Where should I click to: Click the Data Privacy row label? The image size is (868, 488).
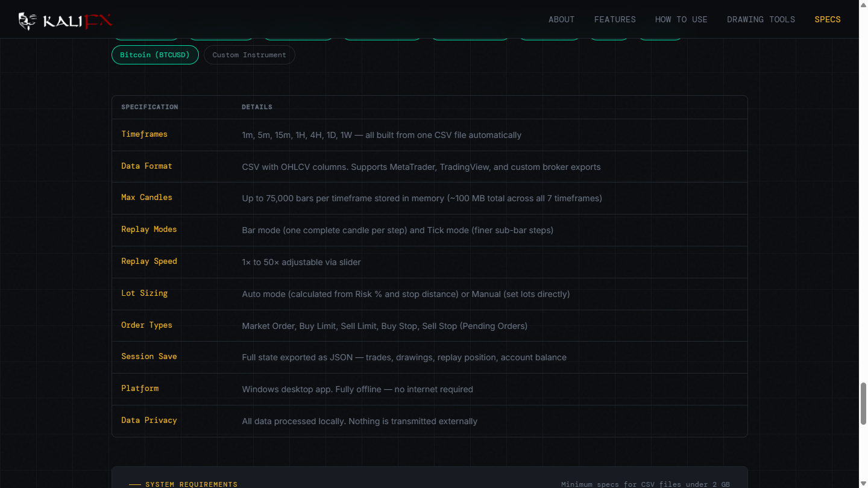(149, 421)
